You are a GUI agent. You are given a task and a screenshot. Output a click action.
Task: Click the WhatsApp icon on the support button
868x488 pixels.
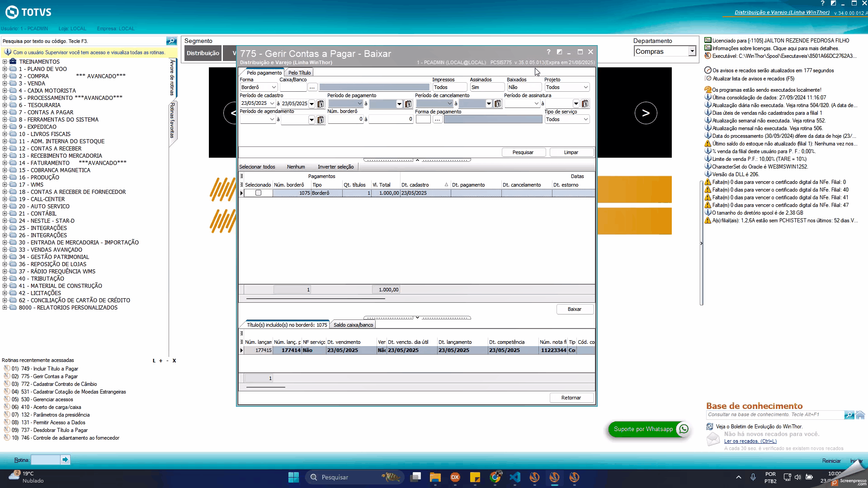point(684,429)
